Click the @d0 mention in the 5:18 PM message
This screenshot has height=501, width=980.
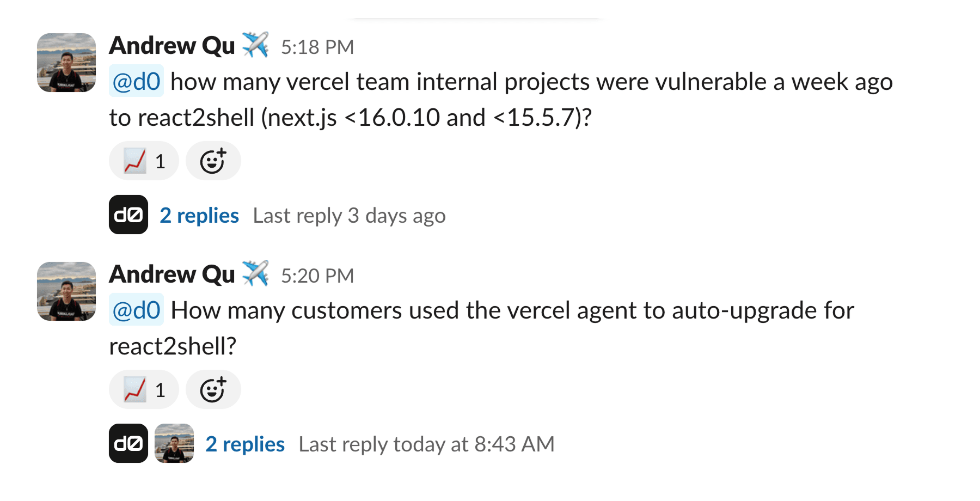point(136,82)
